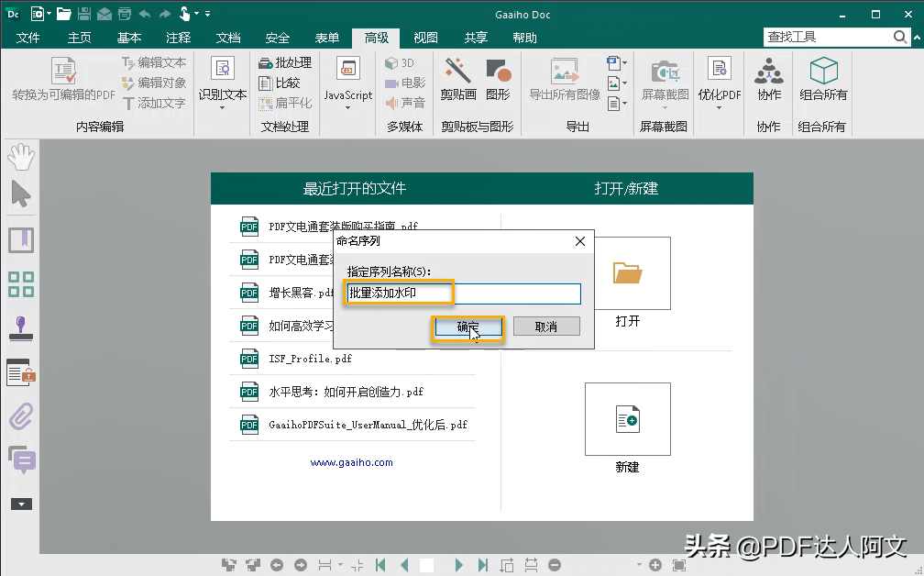Open the attachments paperclip panel
The width and height of the screenshot is (924, 576).
coord(21,416)
